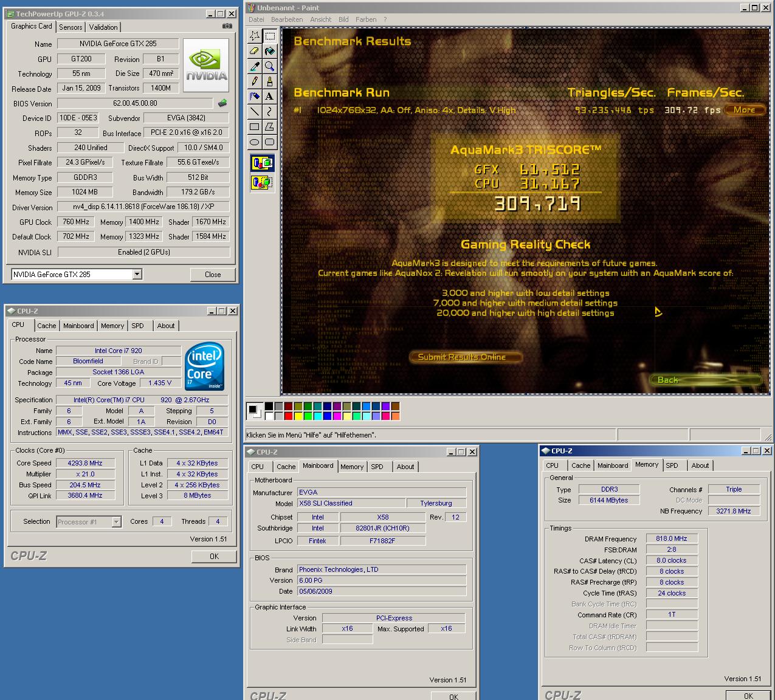Switch to the Validation tab in GPU-Z

click(x=103, y=27)
